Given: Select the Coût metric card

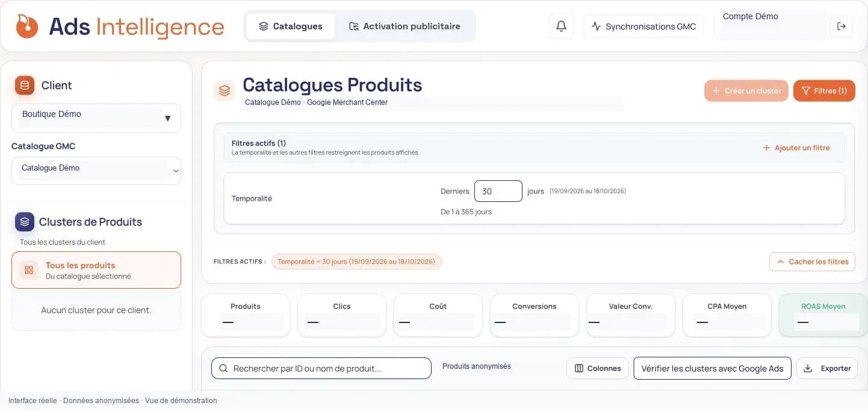Looking at the screenshot, I should (438, 315).
